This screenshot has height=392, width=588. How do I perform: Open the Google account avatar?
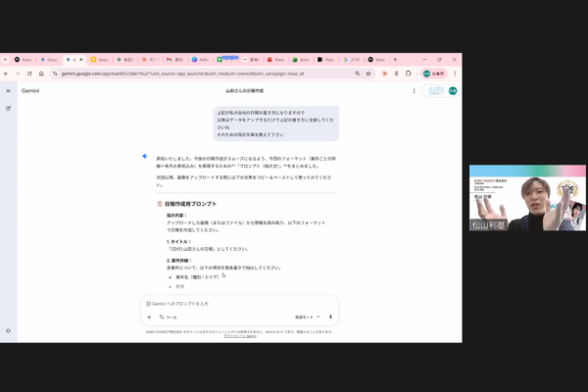453,90
